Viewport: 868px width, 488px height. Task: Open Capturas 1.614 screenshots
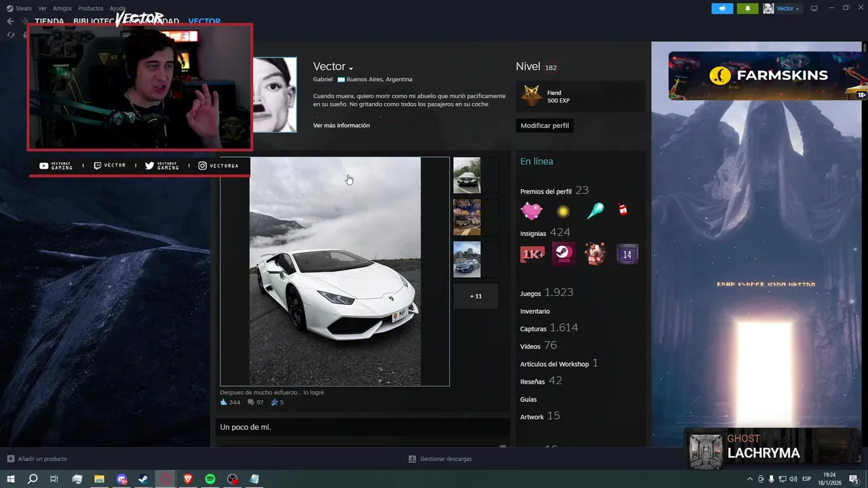(x=549, y=328)
